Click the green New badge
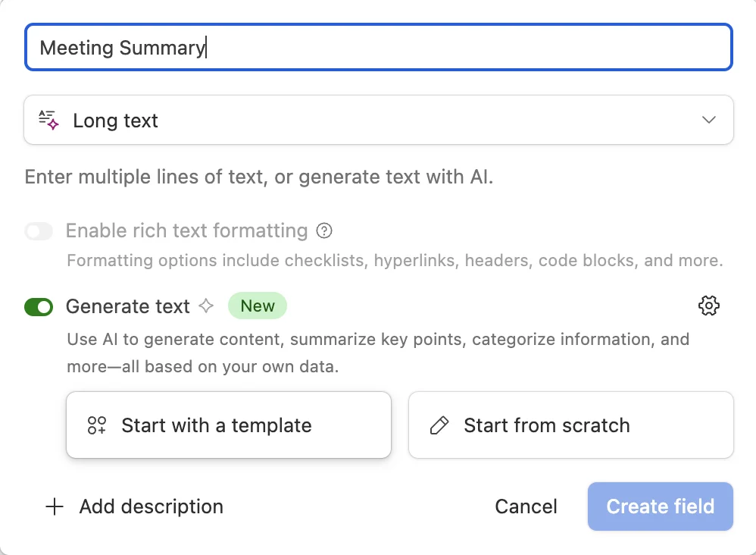 pyautogui.click(x=258, y=306)
